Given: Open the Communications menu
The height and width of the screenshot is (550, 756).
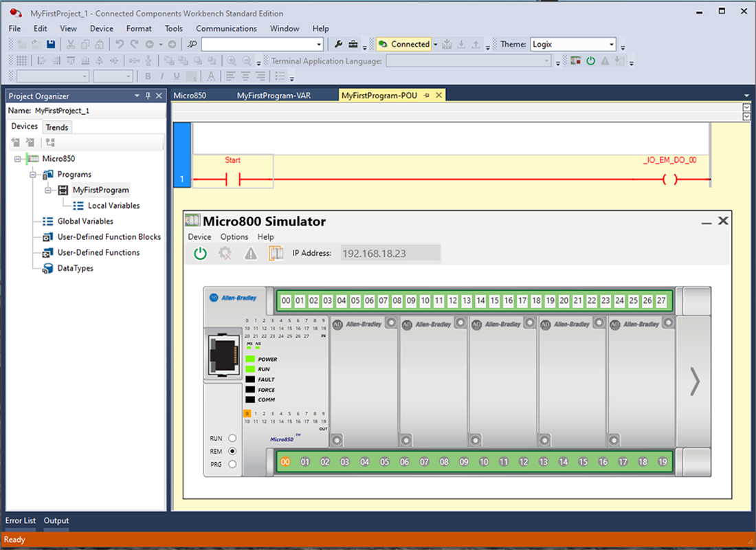Looking at the screenshot, I should (x=226, y=28).
